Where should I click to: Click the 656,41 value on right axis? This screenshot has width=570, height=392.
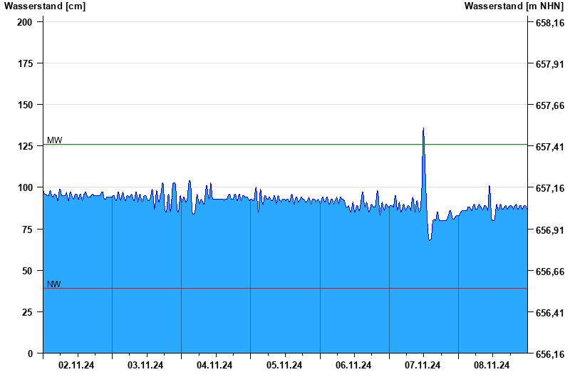[x=550, y=313]
